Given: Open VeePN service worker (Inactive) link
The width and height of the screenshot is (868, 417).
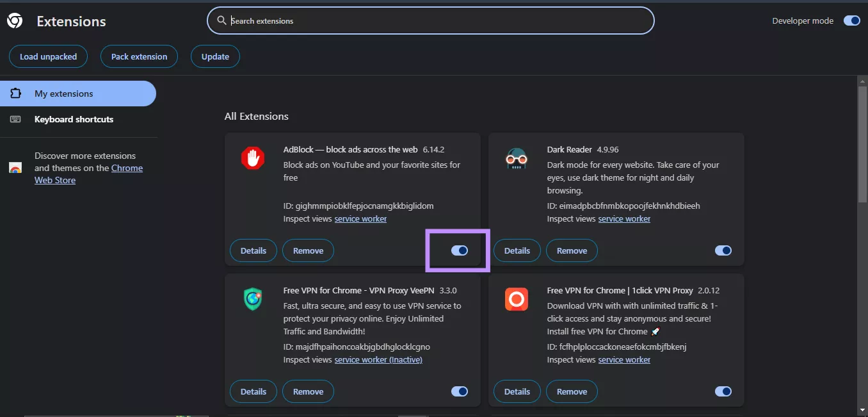Looking at the screenshot, I should coord(378,359).
